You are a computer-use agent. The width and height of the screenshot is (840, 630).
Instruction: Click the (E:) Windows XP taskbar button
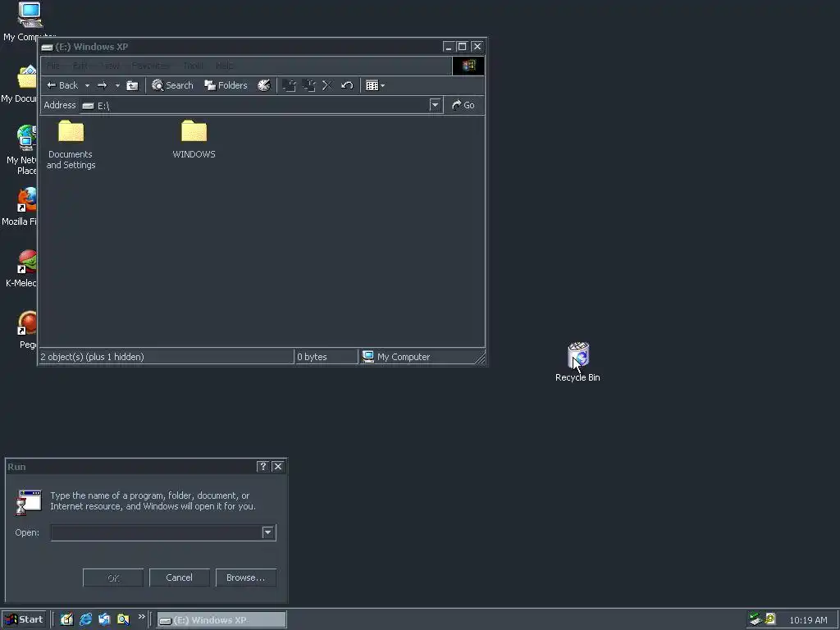(221, 620)
